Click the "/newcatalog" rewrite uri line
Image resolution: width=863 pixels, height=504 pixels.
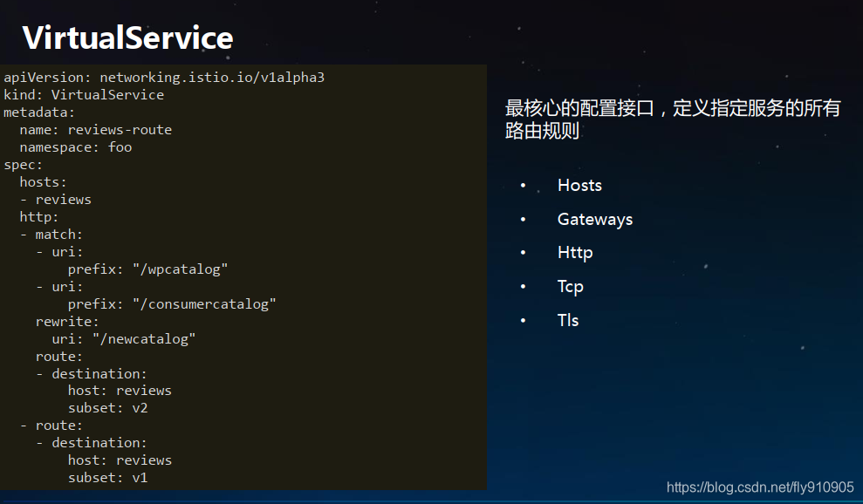click(x=123, y=338)
